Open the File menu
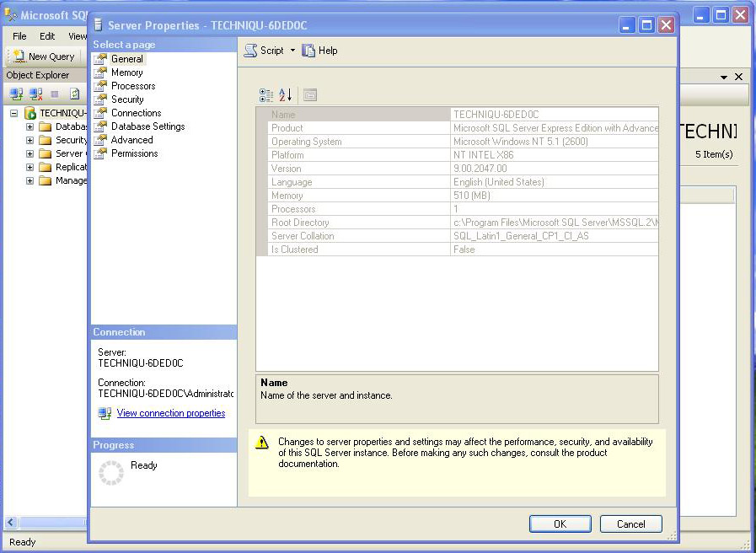This screenshot has height=553, width=756. [19, 36]
